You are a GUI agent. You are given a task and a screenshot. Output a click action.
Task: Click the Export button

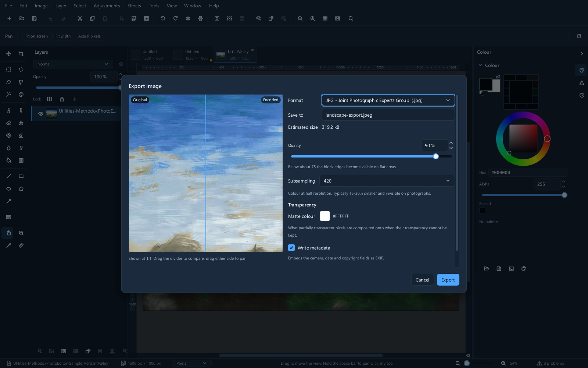click(x=448, y=280)
